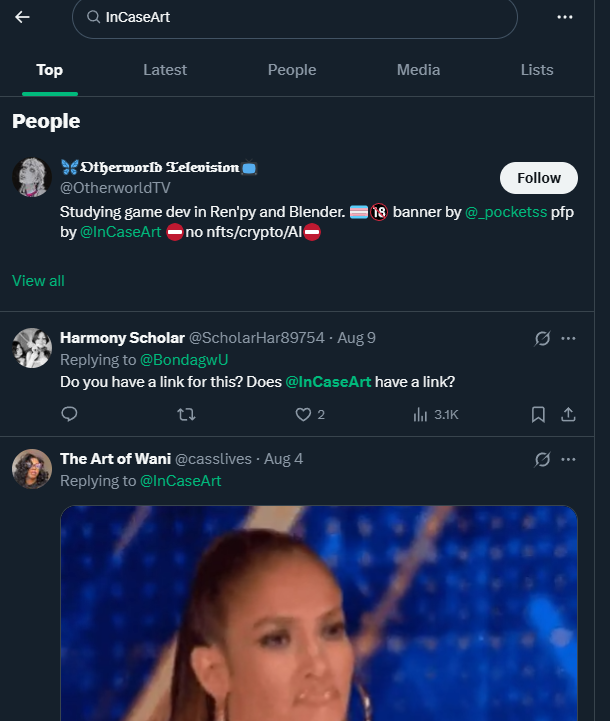Viewport: 610px width, 721px height.
Task: Click Grok icon on Art of Wani tweet
Action: click(x=542, y=459)
